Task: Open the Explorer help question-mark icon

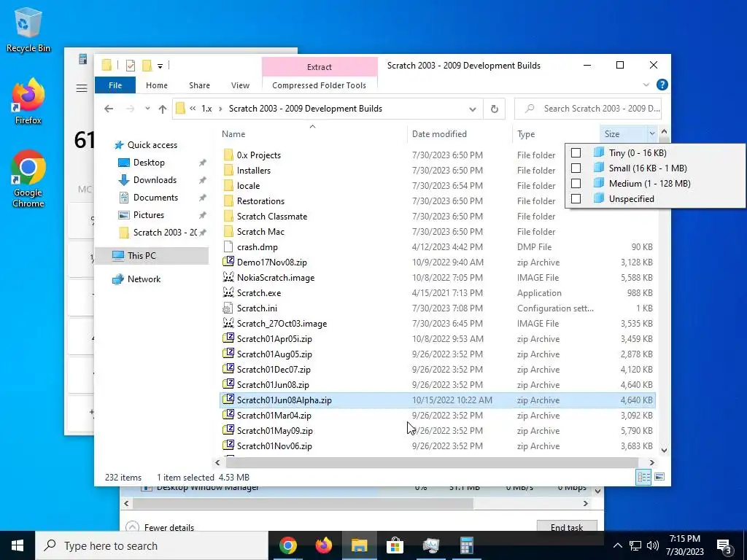Action: click(662, 85)
